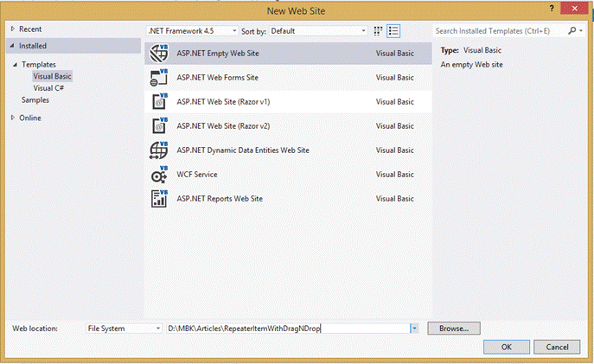Open search options dropdown arrow
This screenshot has height=364, width=594.
pyautogui.click(x=581, y=30)
